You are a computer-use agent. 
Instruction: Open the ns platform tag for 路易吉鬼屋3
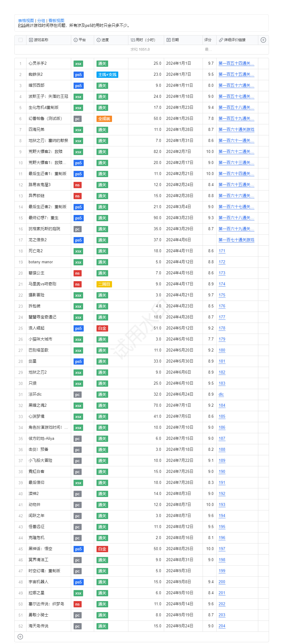(77, 185)
